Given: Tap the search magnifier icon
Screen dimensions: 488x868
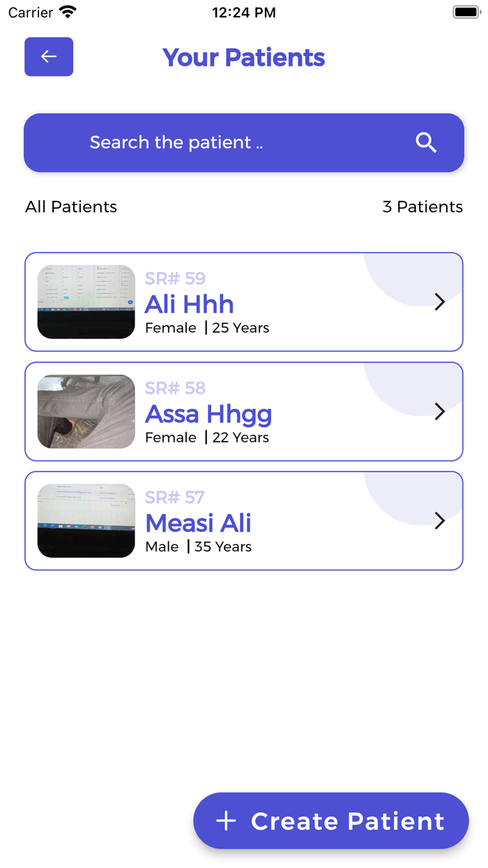Looking at the screenshot, I should point(426,142).
